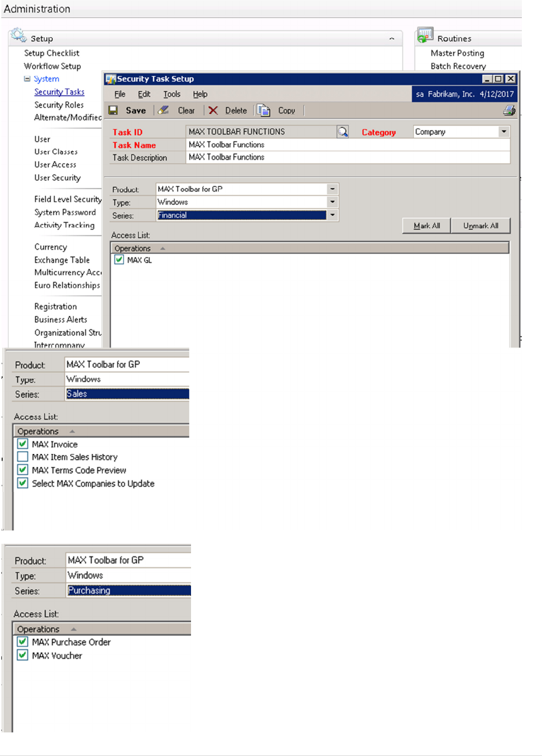Uncheck the MAX Purchase Order checkbox
This screenshot has width=542, height=756.
pyautogui.click(x=22, y=642)
